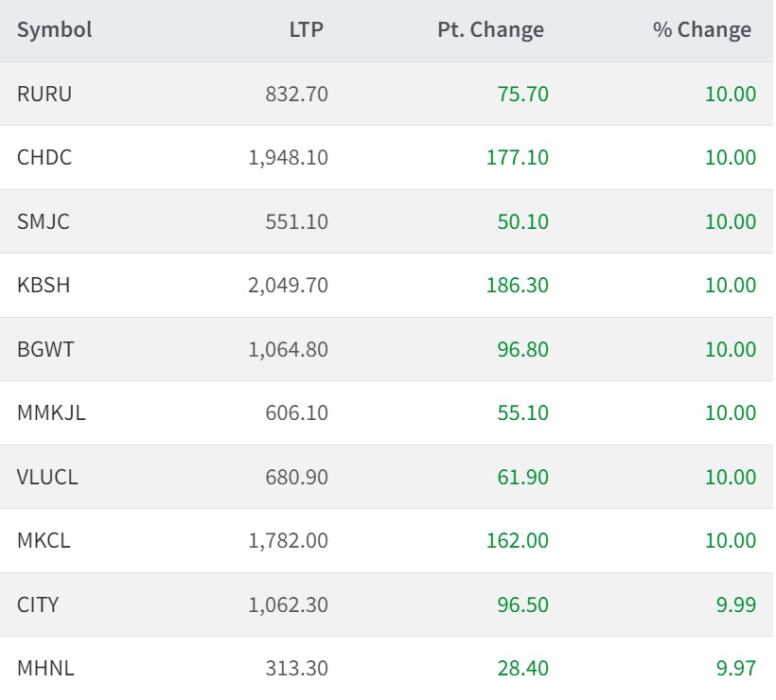The width and height of the screenshot is (776, 700).
Task: Click the BGWT symbol link
Action: coord(45,349)
